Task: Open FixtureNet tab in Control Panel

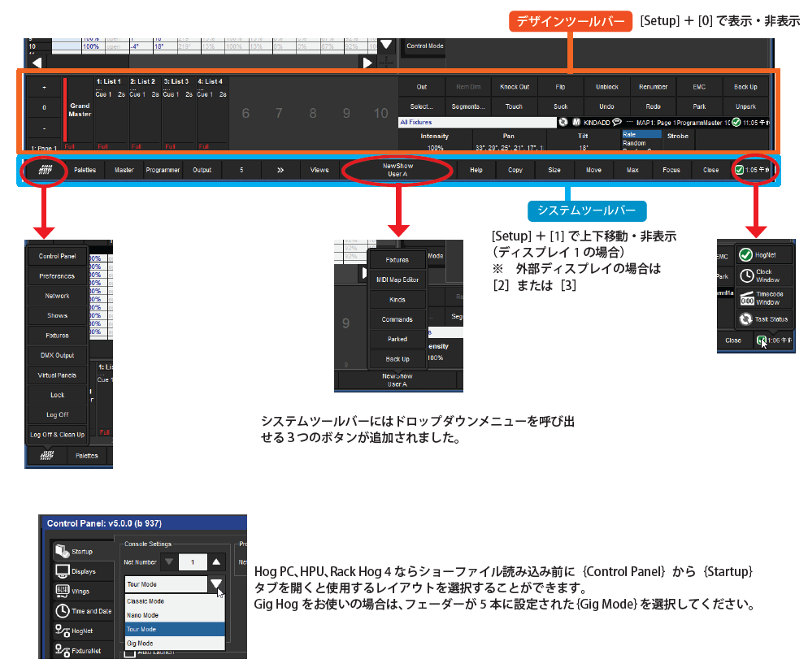Action: [82, 650]
